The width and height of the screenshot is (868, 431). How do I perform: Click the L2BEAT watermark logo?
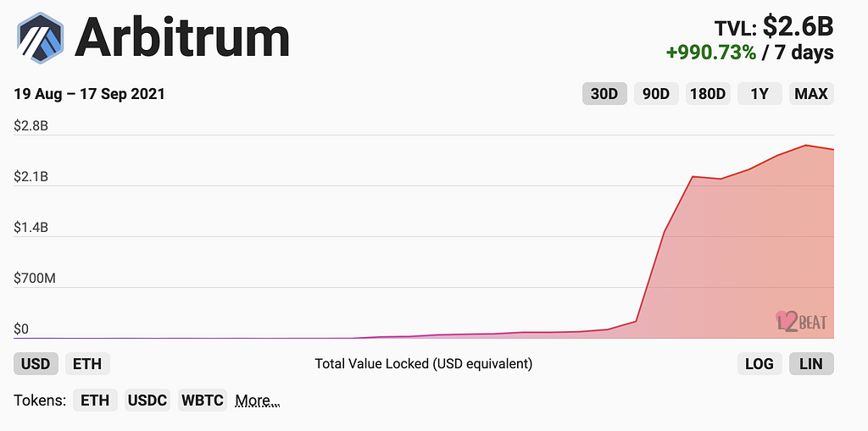click(x=801, y=321)
